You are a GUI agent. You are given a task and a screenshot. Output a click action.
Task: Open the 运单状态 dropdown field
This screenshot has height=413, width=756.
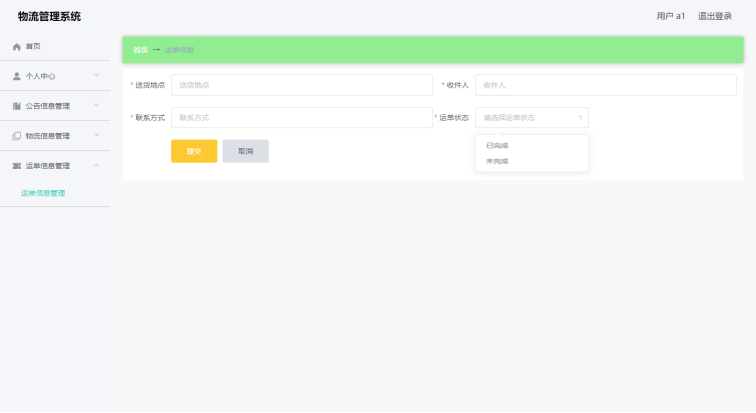point(532,118)
